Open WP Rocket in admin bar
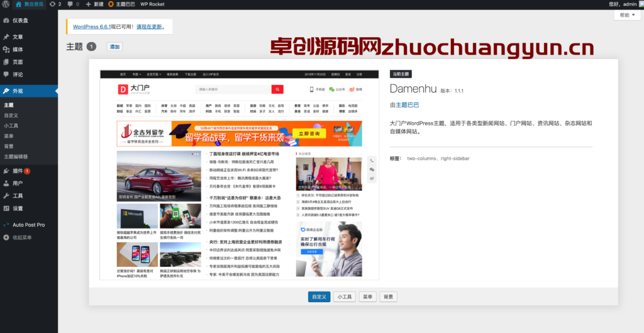This screenshot has width=644, height=333. click(x=152, y=4)
